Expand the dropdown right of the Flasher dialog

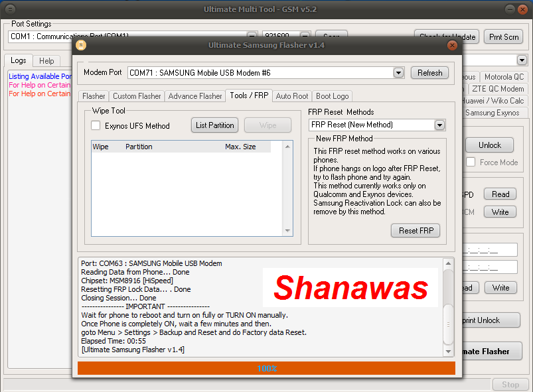click(522, 60)
